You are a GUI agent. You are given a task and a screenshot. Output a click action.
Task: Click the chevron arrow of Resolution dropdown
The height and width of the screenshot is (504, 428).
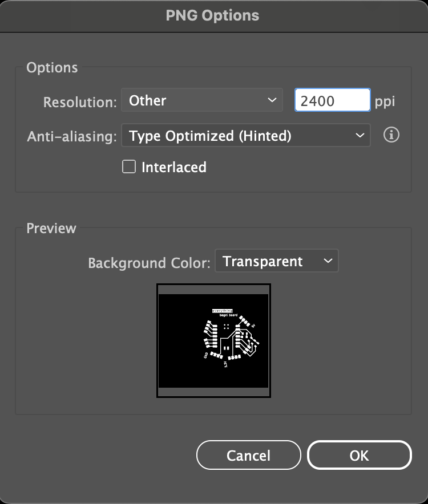click(x=272, y=100)
